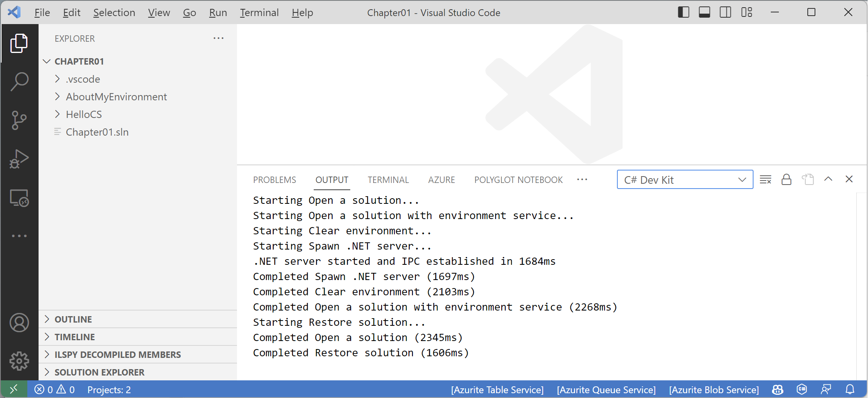
Task: Open the Accounts icon in sidebar
Action: coord(19,323)
